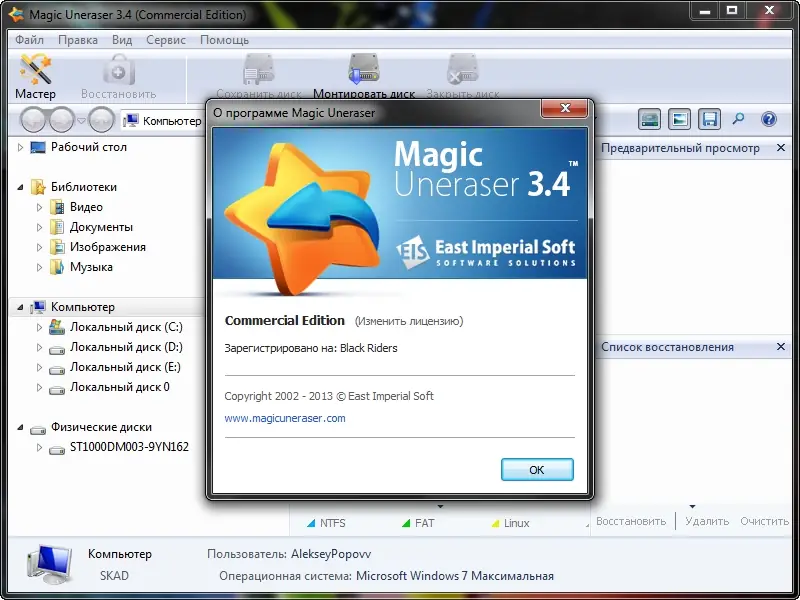Click the floppy disk save icon

(709, 119)
